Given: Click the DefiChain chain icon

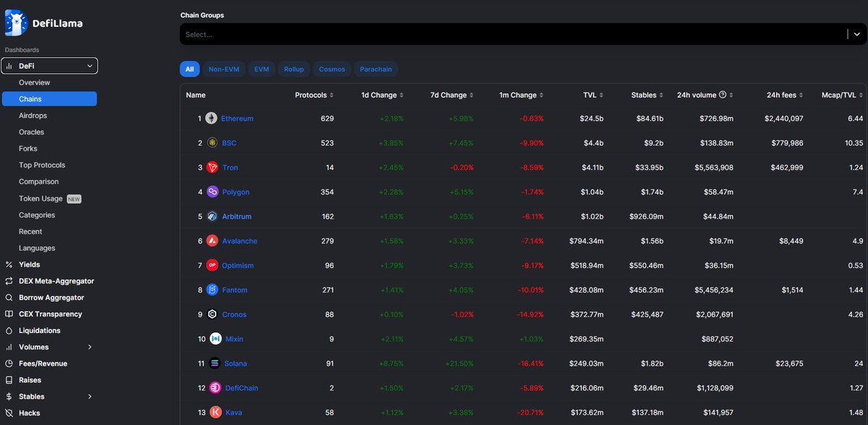Looking at the screenshot, I should coord(216,388).
